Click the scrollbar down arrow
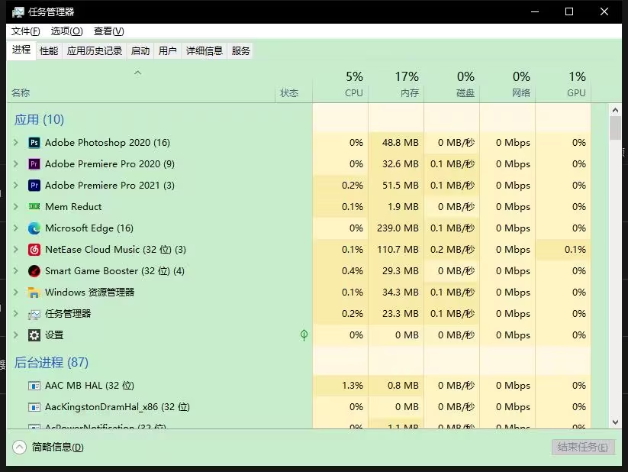This screenshot has height=473, width=628. coord(615,422)
